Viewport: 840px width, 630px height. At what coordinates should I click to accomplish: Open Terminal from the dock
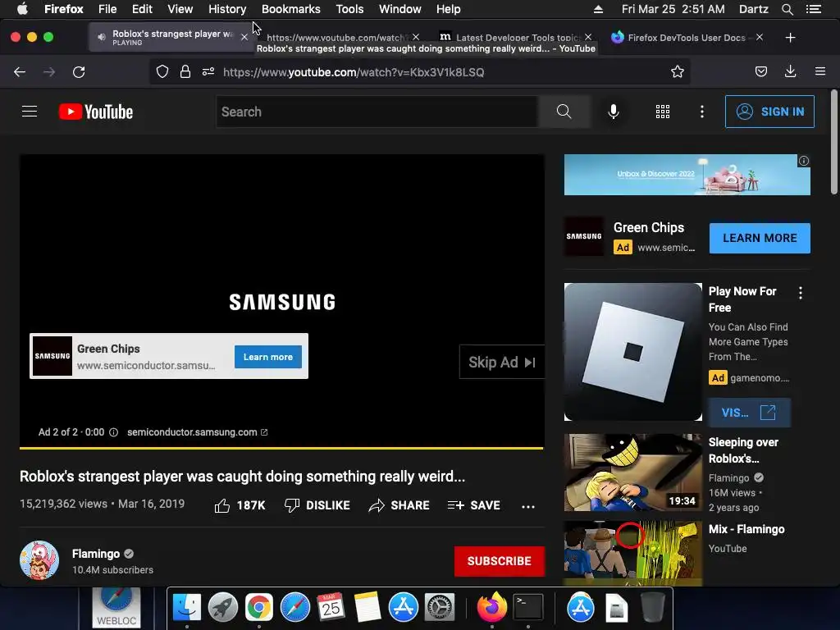[x=528, y=608]
